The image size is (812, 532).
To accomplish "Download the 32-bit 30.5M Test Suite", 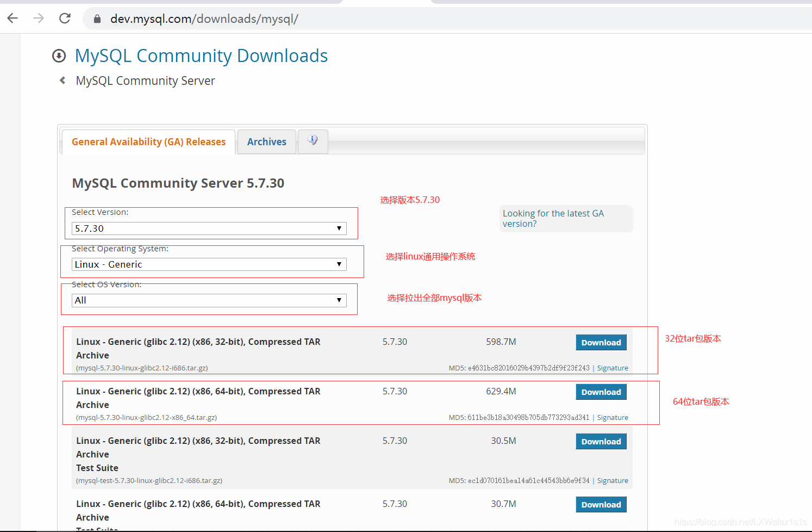I will coord(601,442).
